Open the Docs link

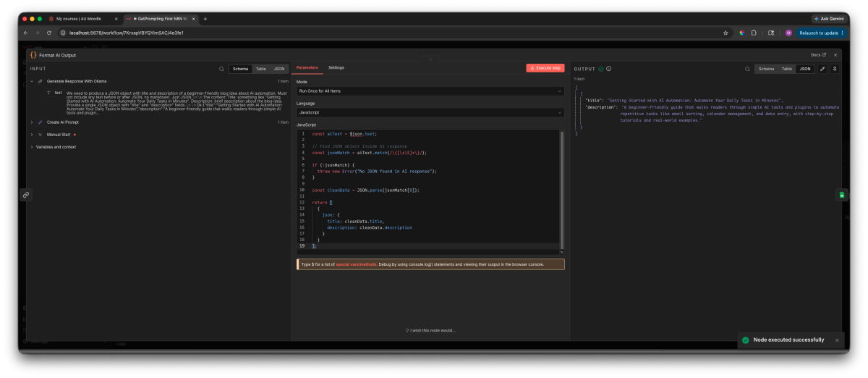(x=819, y=55)
